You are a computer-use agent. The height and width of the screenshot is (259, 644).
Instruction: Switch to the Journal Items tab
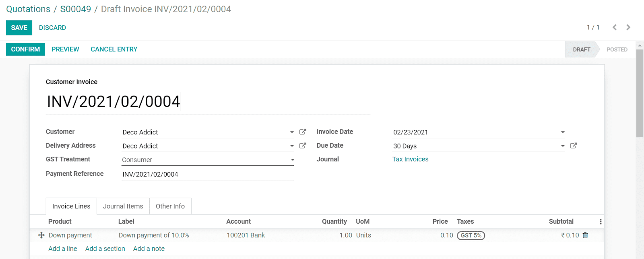123,206
